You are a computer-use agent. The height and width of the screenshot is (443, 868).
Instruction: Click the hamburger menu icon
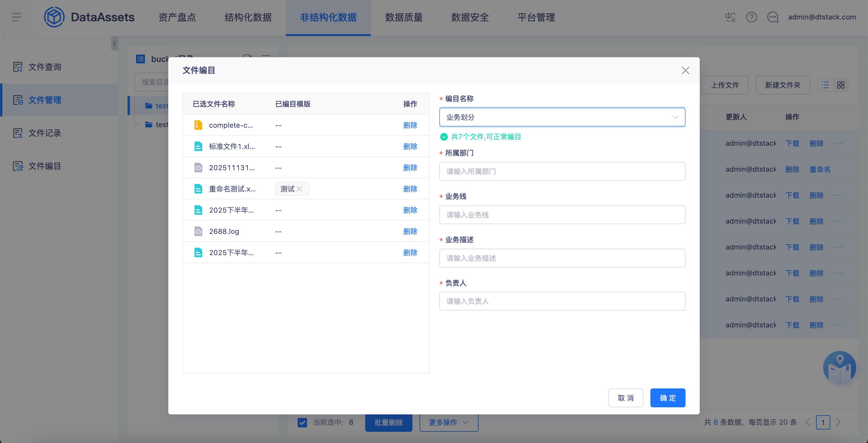click(16, 17)
